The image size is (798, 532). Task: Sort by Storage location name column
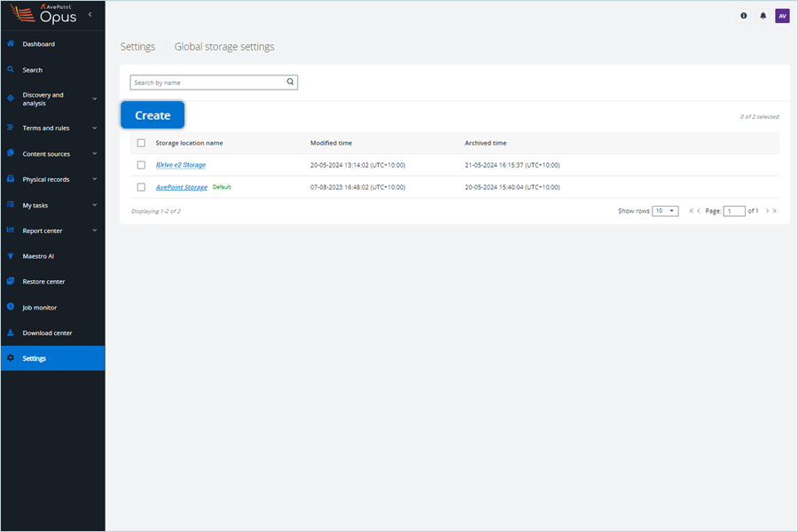coord(190,143)
